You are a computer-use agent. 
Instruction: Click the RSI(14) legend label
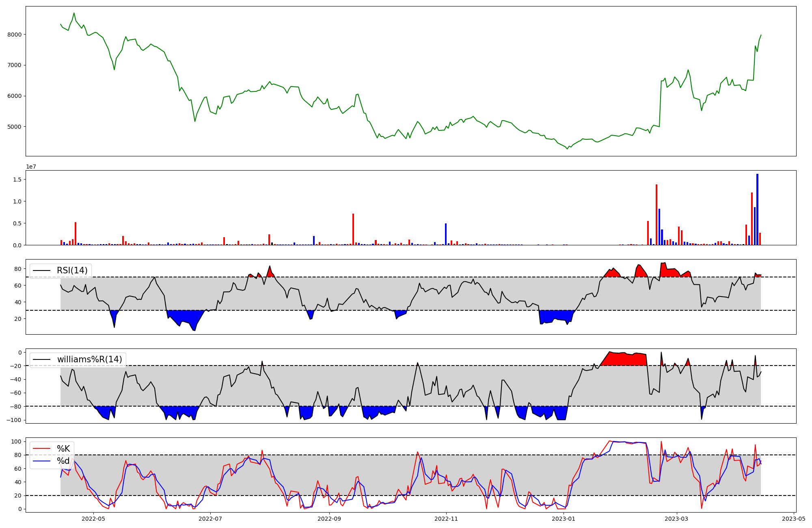click(72, 270)
